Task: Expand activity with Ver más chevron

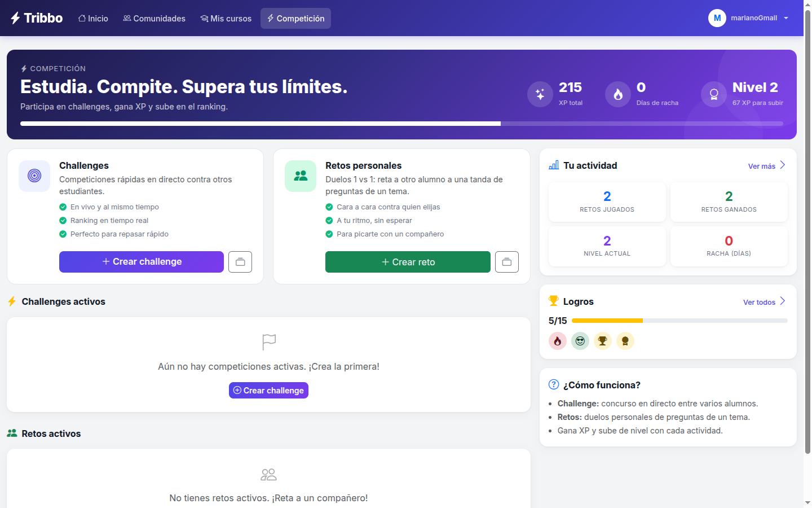Action: point(783,165)
